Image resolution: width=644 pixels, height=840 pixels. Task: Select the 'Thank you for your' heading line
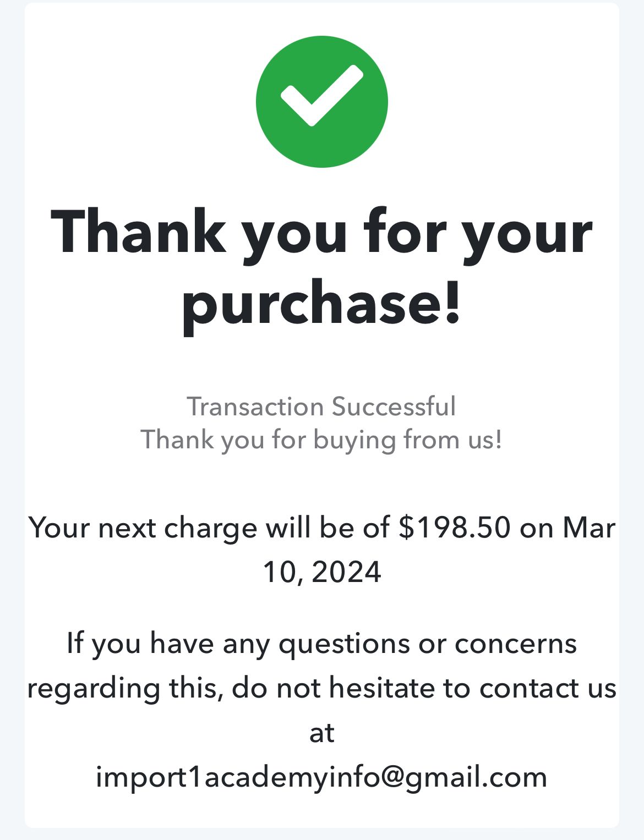pos(322,234)
